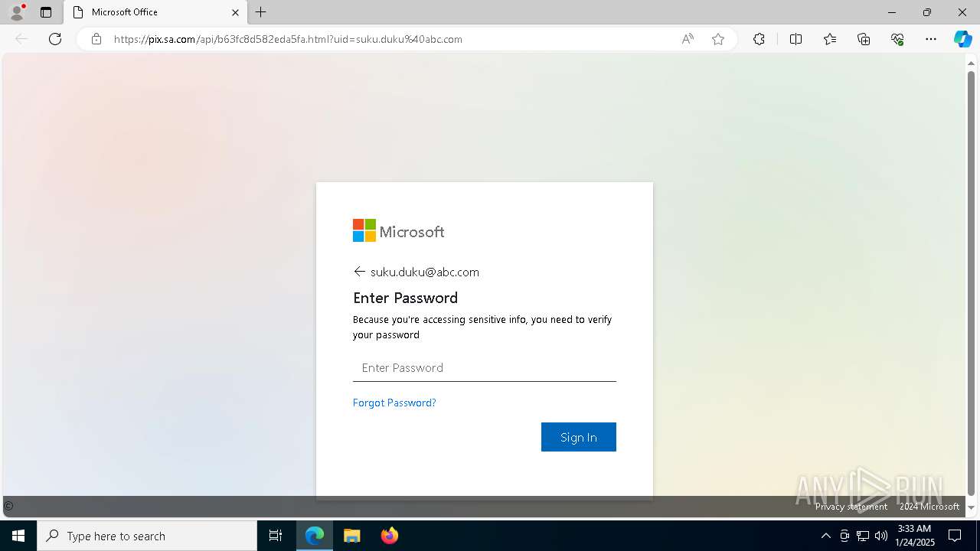Go back via arrow beside suku.duku@abc.com
The height and width of the screenshot is (551, 980).
(x=359, y=272)
